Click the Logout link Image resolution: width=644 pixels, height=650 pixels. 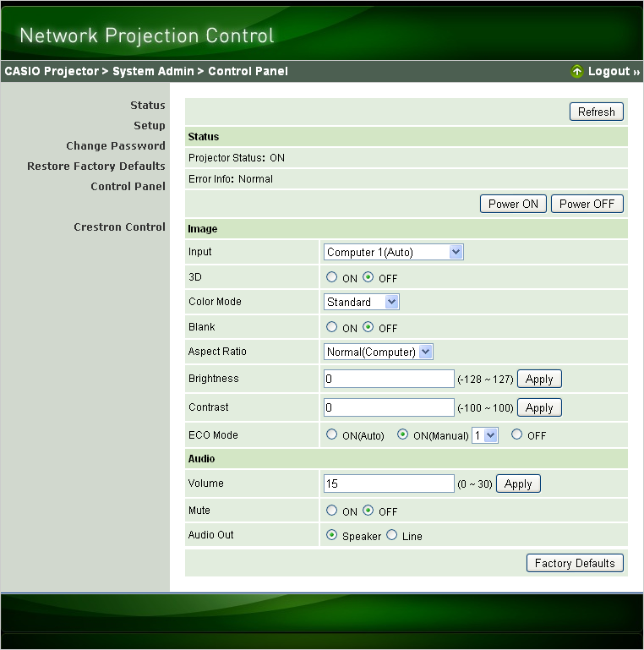tap(614, 71)
